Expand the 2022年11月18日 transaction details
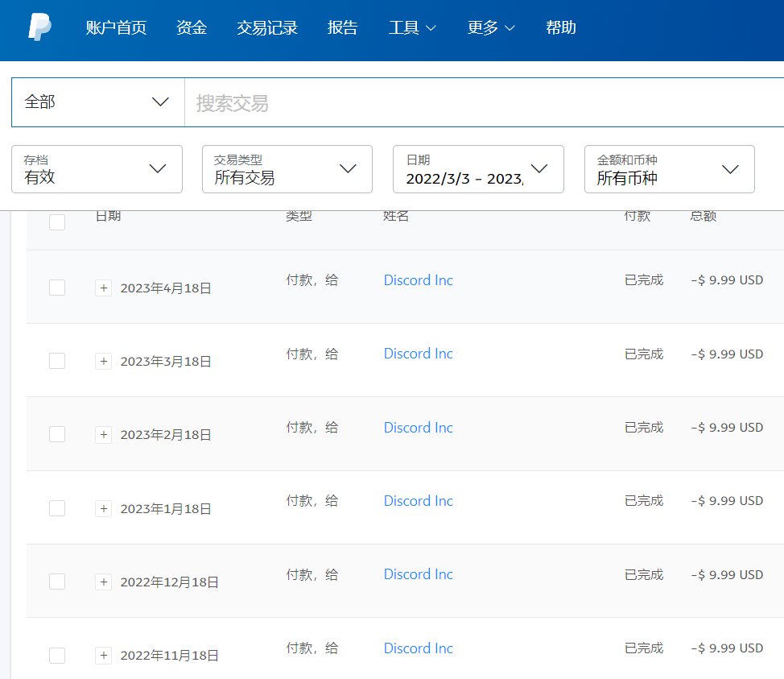784x679 pixels. (x=104, y=655)
